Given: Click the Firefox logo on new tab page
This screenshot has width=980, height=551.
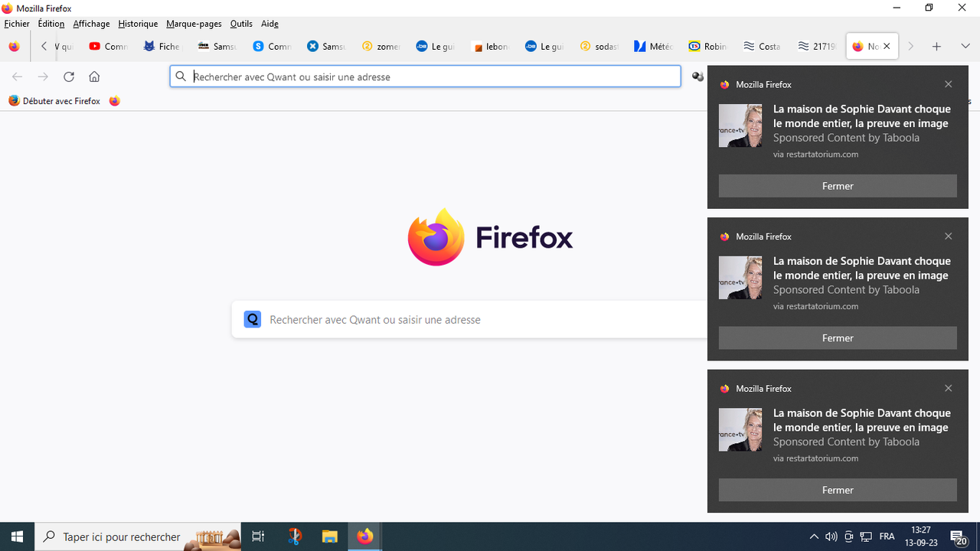Looking at the screenshot, I should [490, 237].
